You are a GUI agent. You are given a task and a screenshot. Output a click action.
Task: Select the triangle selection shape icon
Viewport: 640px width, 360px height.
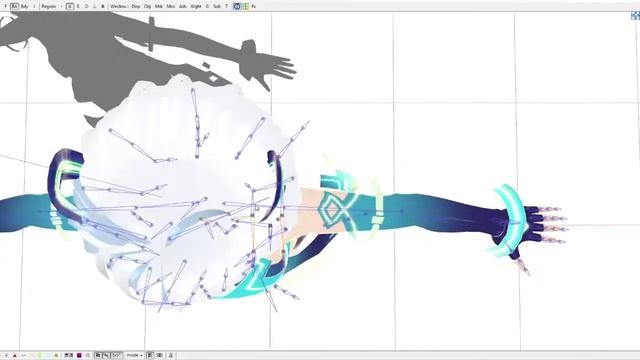(95, 7)
